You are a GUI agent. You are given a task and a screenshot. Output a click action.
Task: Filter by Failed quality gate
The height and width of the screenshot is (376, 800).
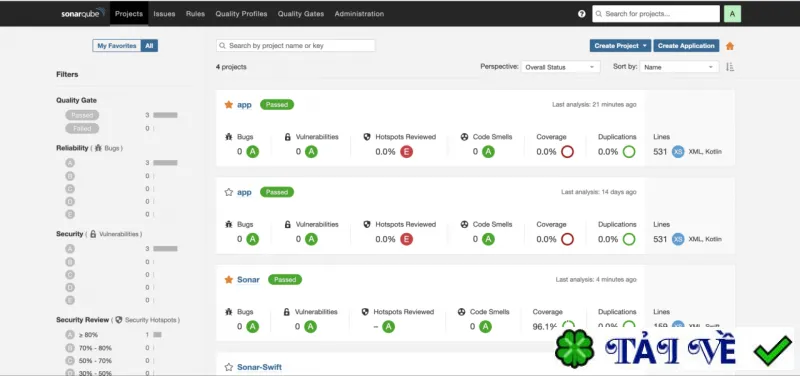tap(82, 129)
